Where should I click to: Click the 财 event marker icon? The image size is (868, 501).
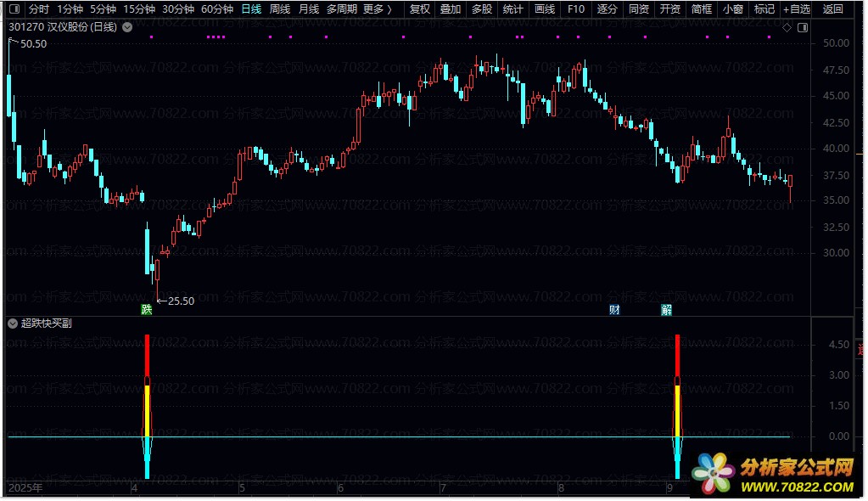(x=614, y=310)
